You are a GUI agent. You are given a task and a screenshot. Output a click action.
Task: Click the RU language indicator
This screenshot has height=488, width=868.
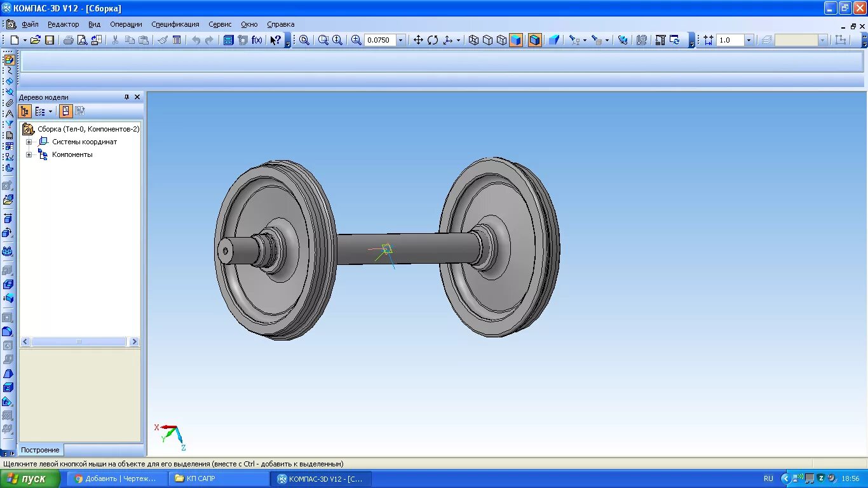click(x=768, y=478)
